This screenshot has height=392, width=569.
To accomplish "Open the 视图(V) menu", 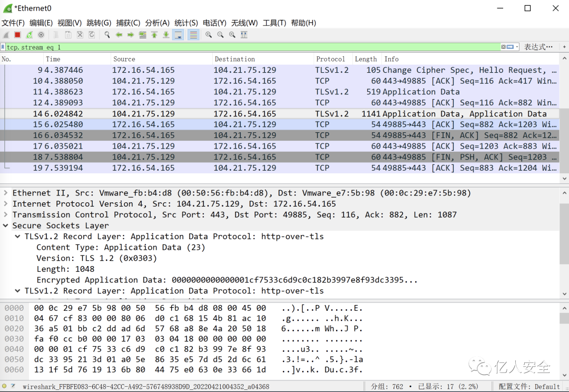I will click(x=70, y=23).
